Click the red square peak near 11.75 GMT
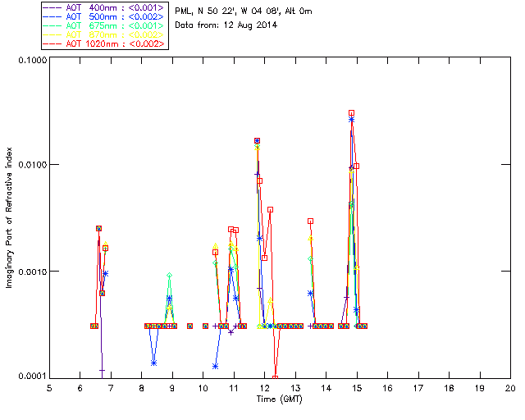Image resolution: width=525 pixels, height=420 pixels. coord(257,140)
